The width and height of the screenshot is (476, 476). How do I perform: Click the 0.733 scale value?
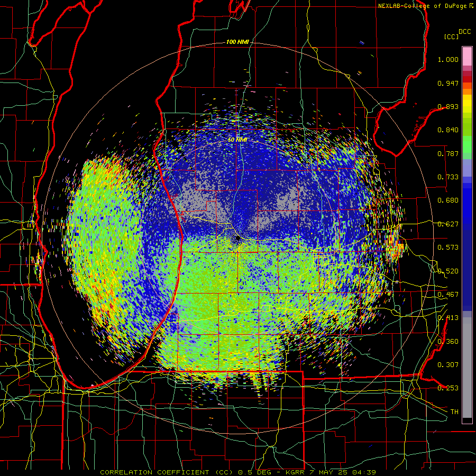pyautogui.click(x=448, y=177)
